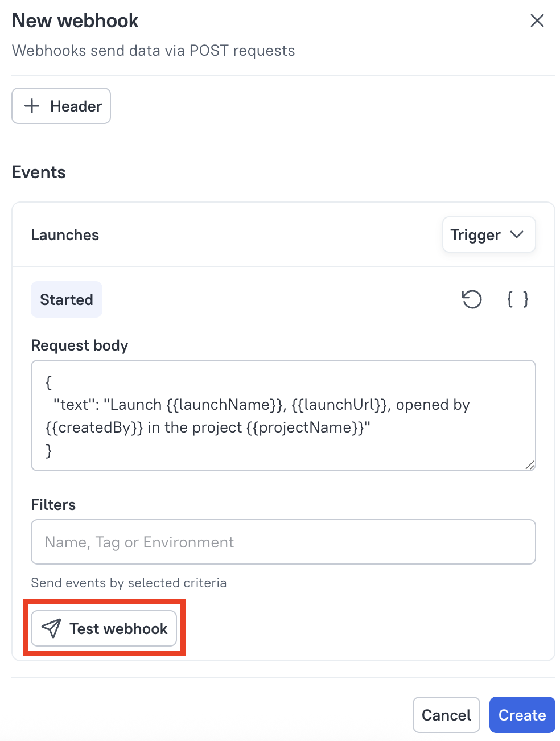Viewport: 560px width, 741px height.
Task: Select the Events section heading
Action: tap(38, 172)
